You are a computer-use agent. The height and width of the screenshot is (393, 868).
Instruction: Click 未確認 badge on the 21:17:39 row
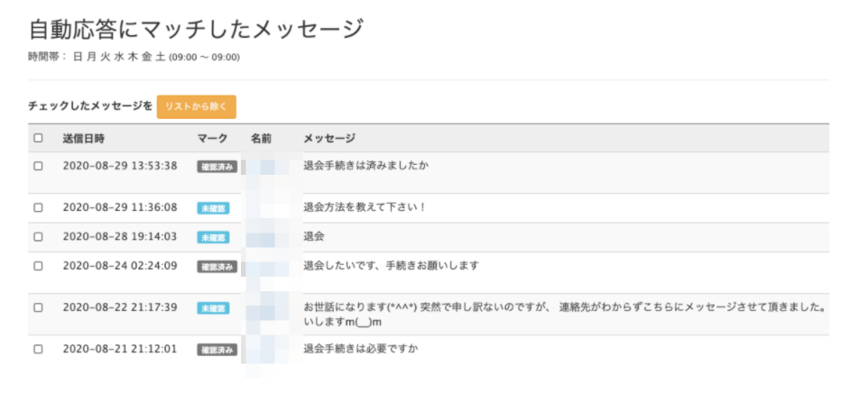(x=213, y=308)
